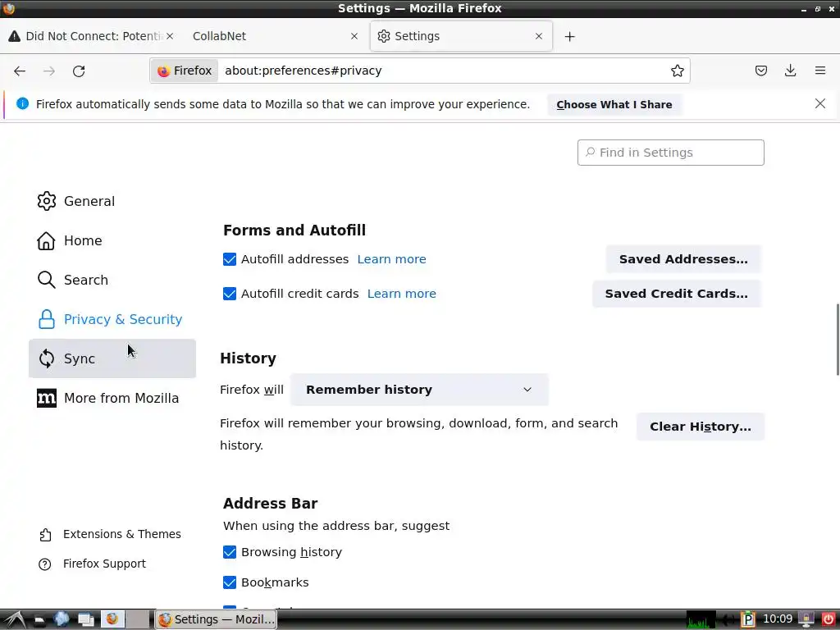Viewport: 840px width, 630px height.
Task: Click the General gear icon
Action: click(47, 201)
